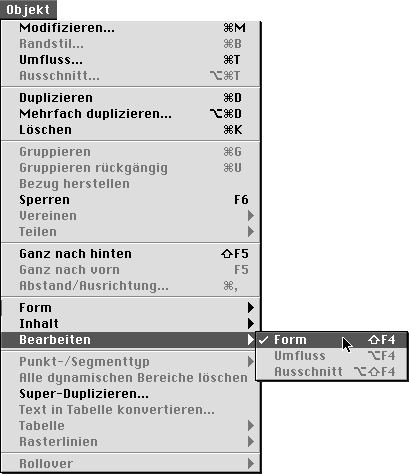Choose Mehrfach duplizieren... option
Screen dimensions: 409x474
click(x=131, y=114)
